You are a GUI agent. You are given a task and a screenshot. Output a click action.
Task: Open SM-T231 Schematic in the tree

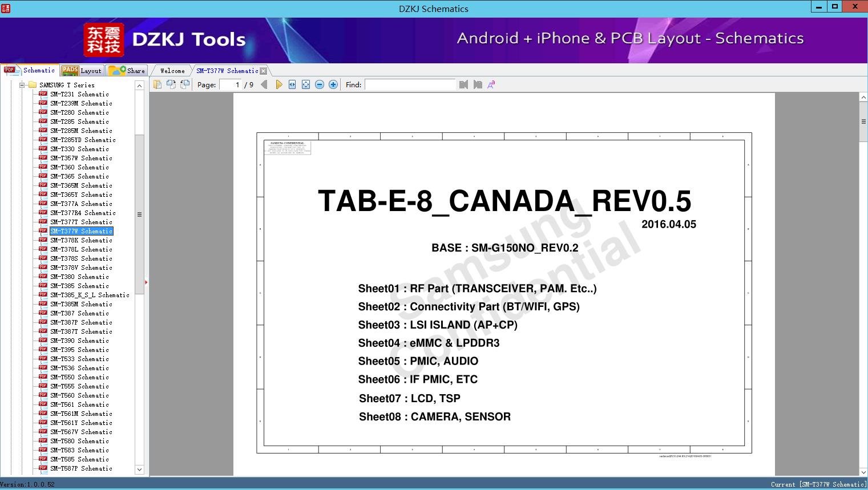click(x=79, y=94)
